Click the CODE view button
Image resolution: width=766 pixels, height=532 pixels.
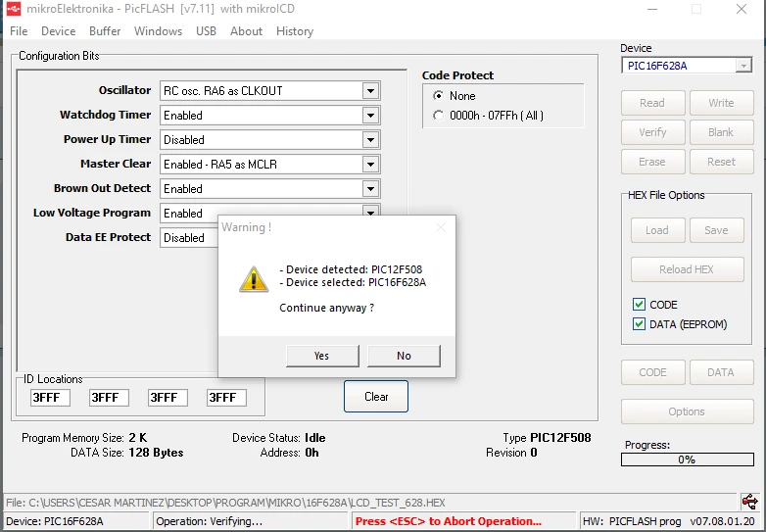tap(652, 372)
